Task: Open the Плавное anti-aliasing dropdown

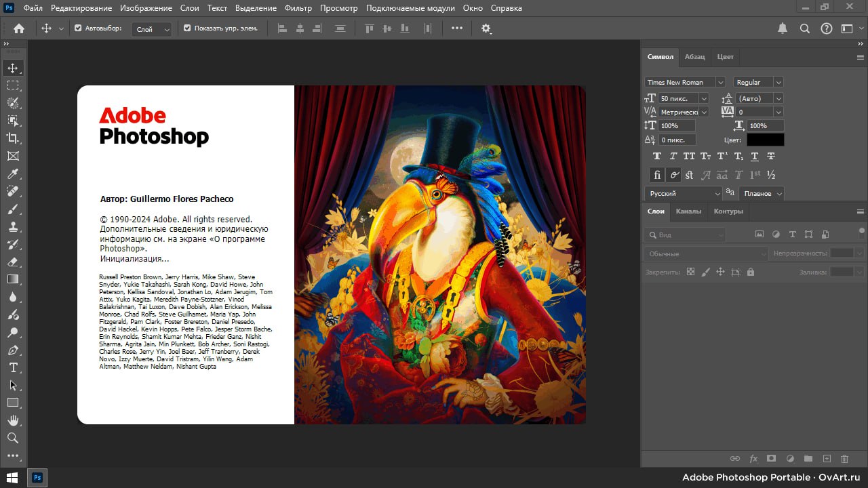Action: point(762,193)
